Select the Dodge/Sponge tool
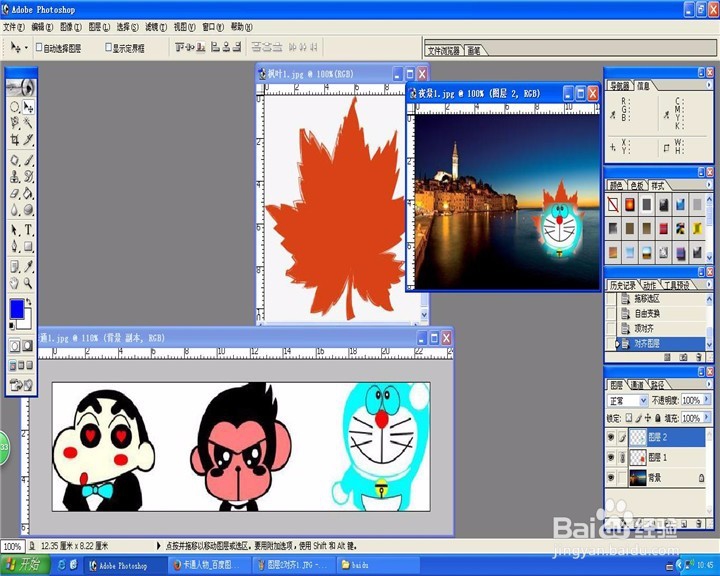Image resolution: width=720 pixels, height=576 pixels. tap(28, 209)
